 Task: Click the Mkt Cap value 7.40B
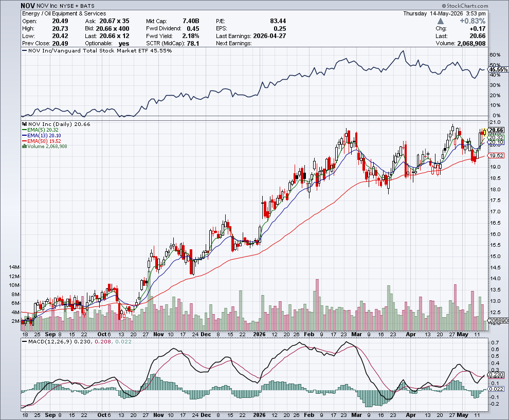[191, 21]
